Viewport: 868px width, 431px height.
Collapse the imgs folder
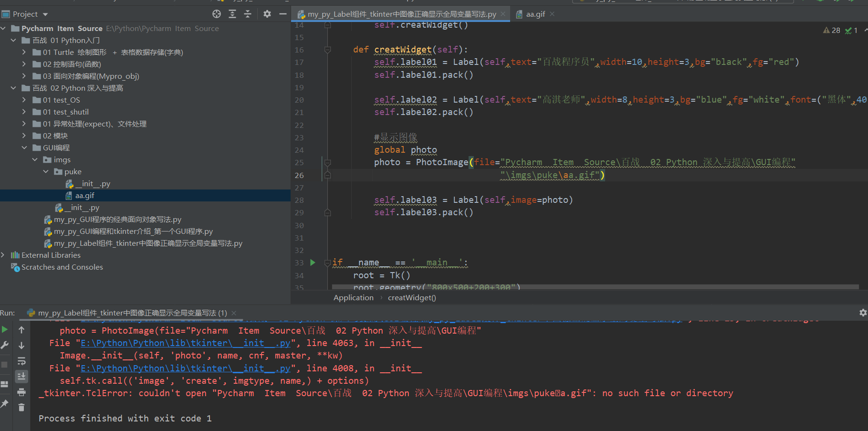coord(35,160)
